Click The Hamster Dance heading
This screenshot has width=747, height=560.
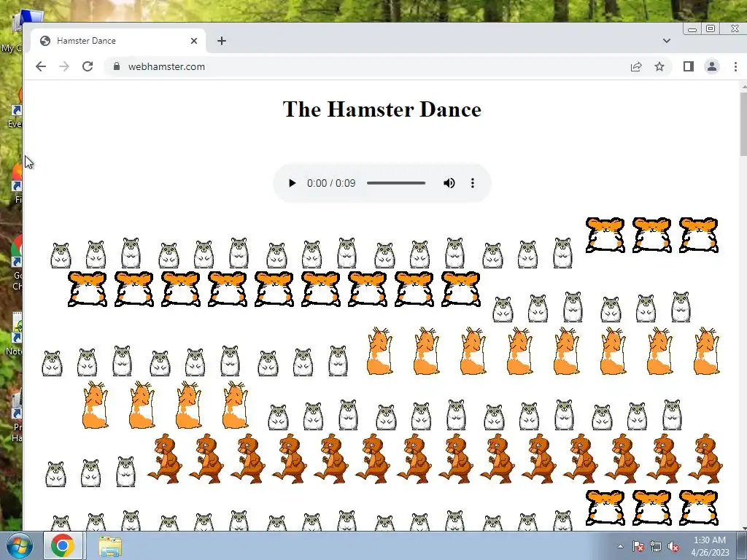tap(382, 109)
